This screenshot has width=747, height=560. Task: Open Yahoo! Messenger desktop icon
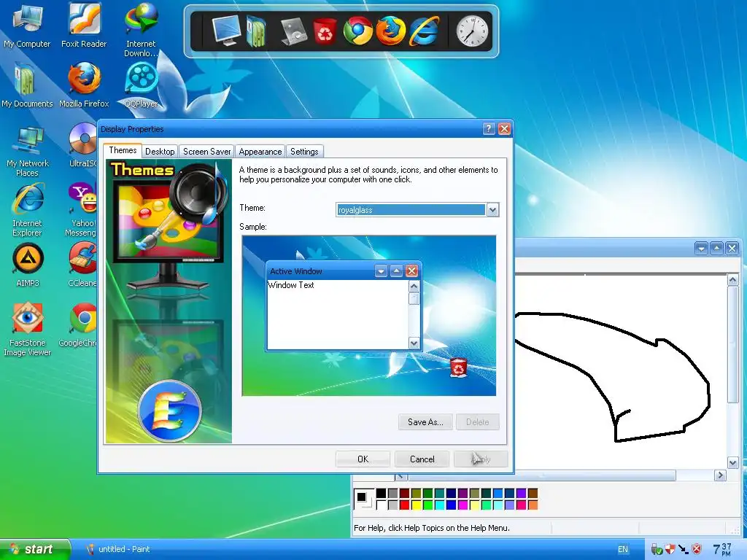[x=81, y=209]
